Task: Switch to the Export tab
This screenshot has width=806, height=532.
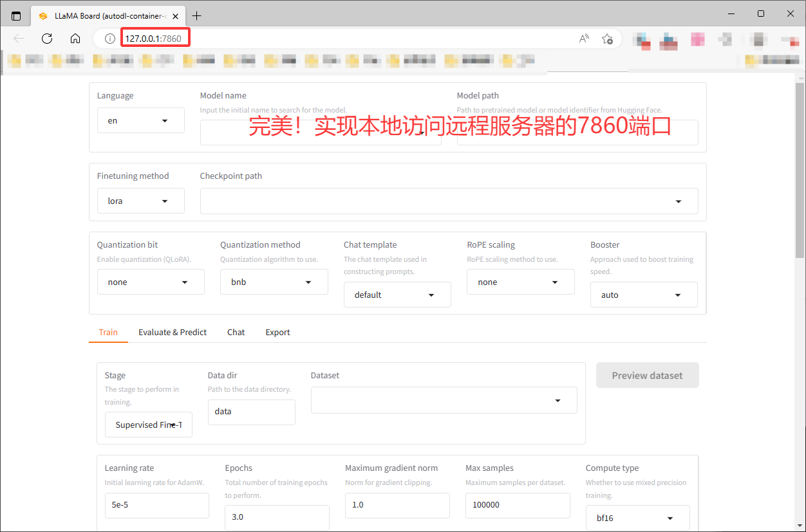Action: pyautogui.click(x=277, y=332)
